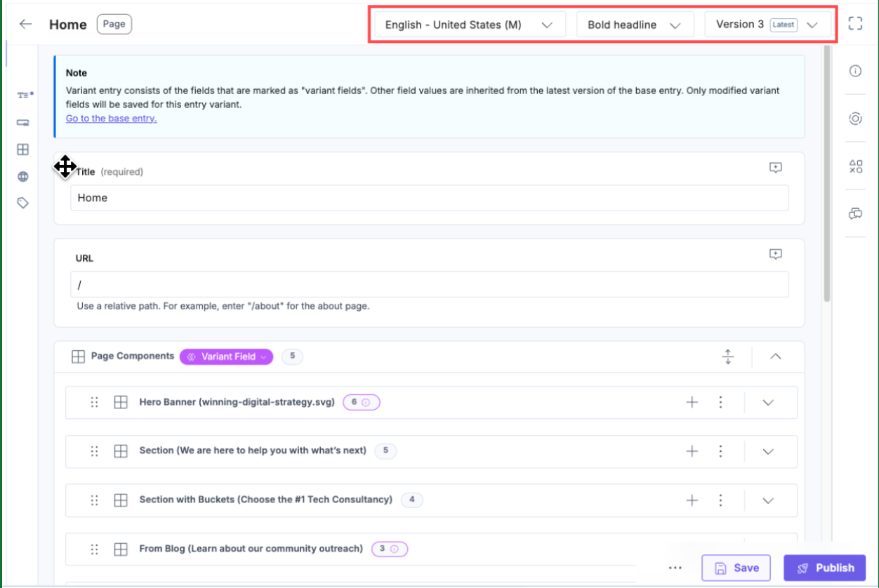879x588 pixels.
Task: Click the 'Section (We are here to help you with what's next)' title
Action: 253,450
